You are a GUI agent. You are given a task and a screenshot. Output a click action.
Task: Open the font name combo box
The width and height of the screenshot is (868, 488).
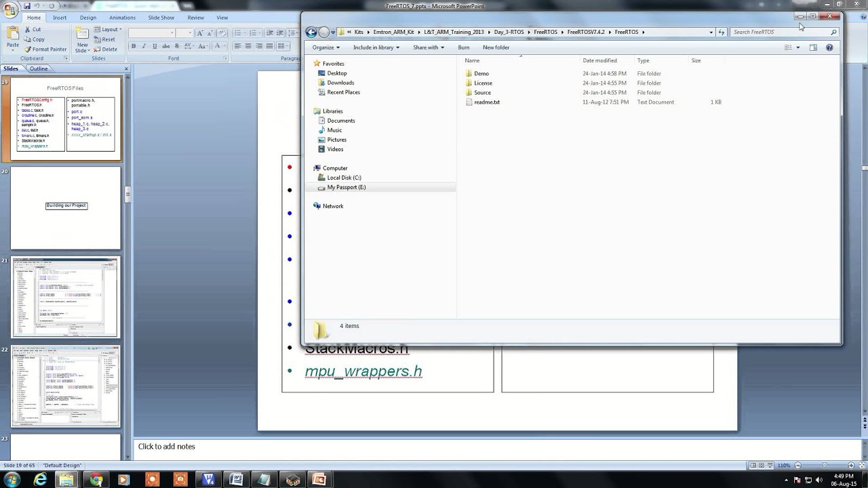(151, 33)
